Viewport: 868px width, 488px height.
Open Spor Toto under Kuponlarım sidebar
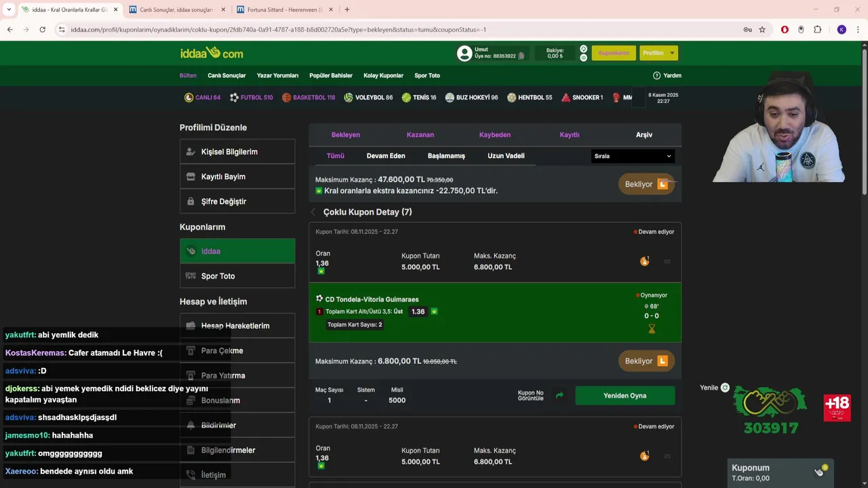237,276
